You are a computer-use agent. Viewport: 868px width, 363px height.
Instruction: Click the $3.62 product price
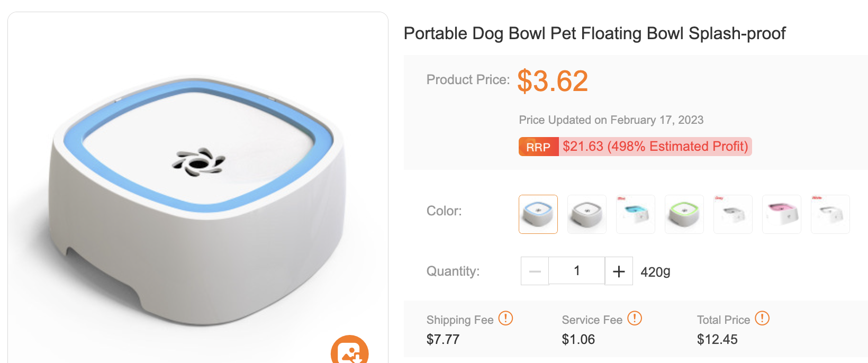(553, 81)
